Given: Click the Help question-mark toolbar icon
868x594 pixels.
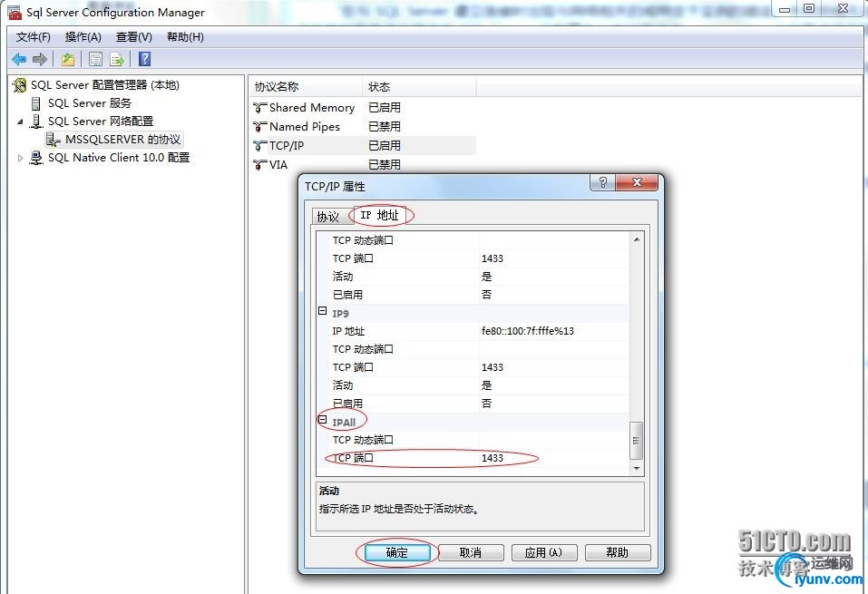Looking at the screenshot, I should click(145, 59).
